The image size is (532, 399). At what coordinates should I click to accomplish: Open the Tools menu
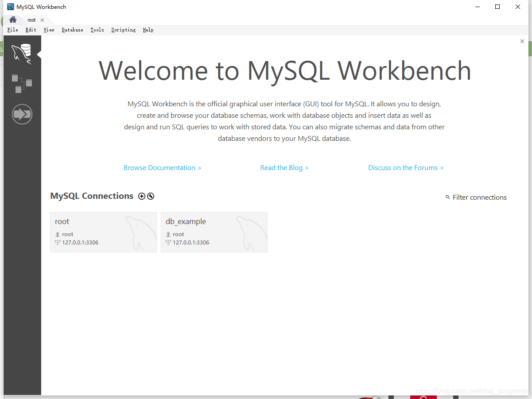click(97, 30)
